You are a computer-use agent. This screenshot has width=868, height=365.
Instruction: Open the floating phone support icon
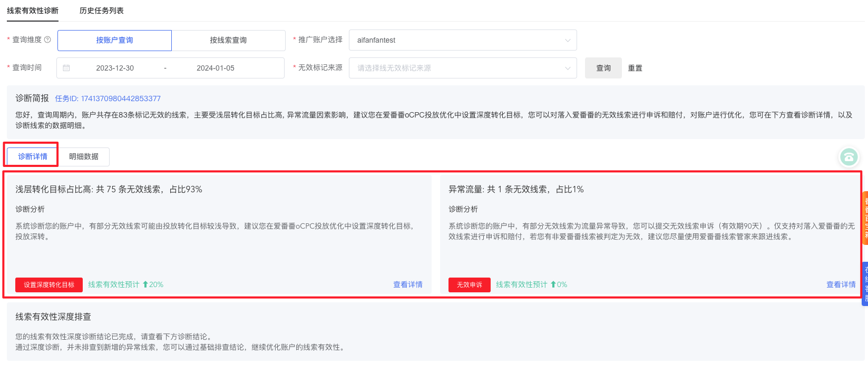pyautogui.click(x=849, y=156)
